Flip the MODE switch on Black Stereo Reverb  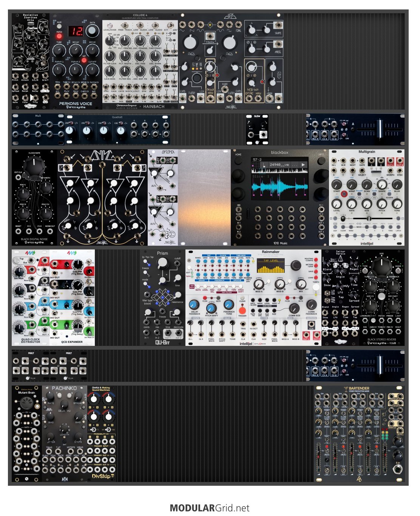(x=398, y=270)
